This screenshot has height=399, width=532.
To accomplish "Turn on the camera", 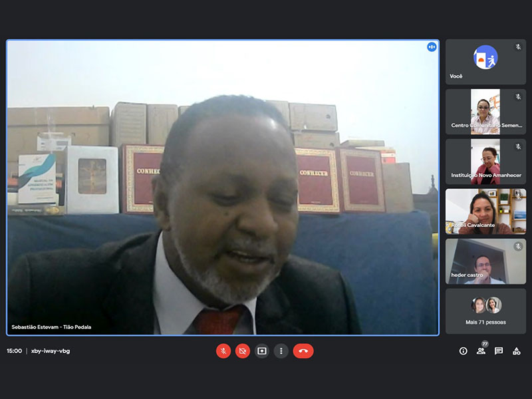I will [243, 351].
